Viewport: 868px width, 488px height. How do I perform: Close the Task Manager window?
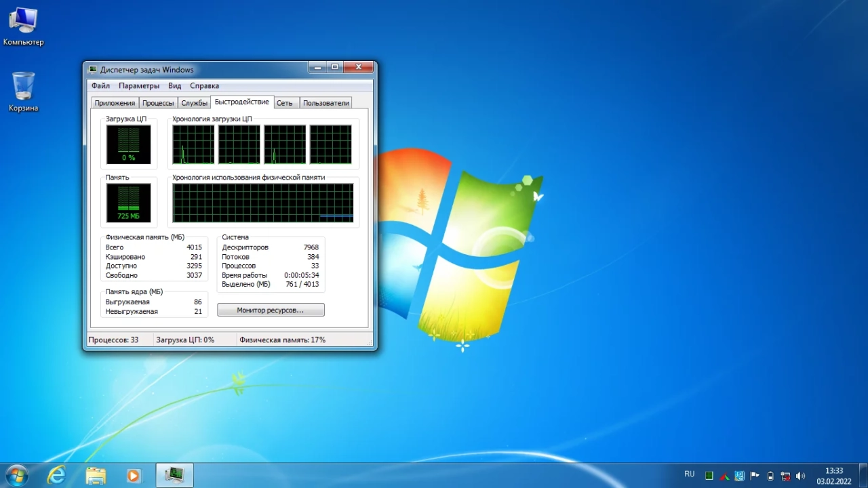[359, 67]
